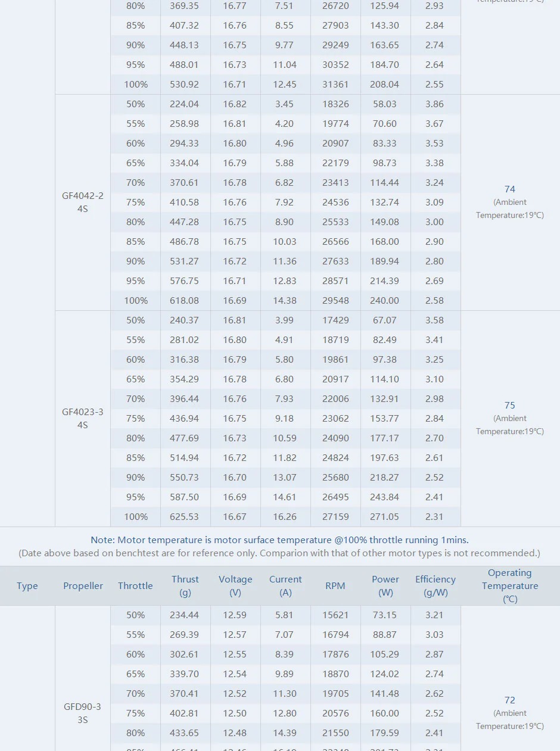Click the Current (A) column header
Viewport: 560px width, 751px height.
pos(285,586)
